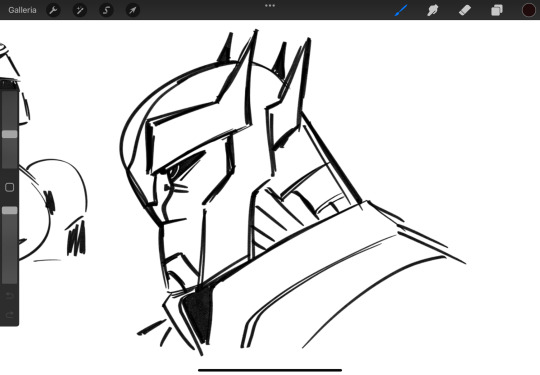Open the Layers panel
The width and height of the screenshot is (540, 375).
497,10
